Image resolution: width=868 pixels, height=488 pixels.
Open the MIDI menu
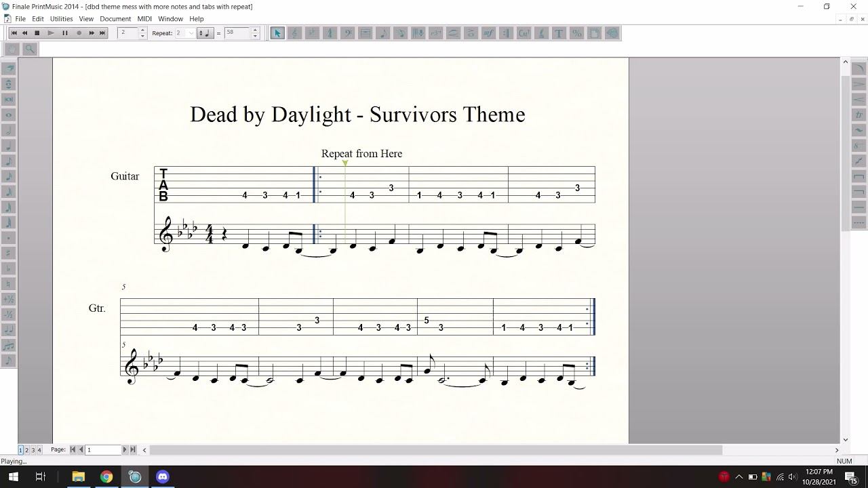(144, 19)
